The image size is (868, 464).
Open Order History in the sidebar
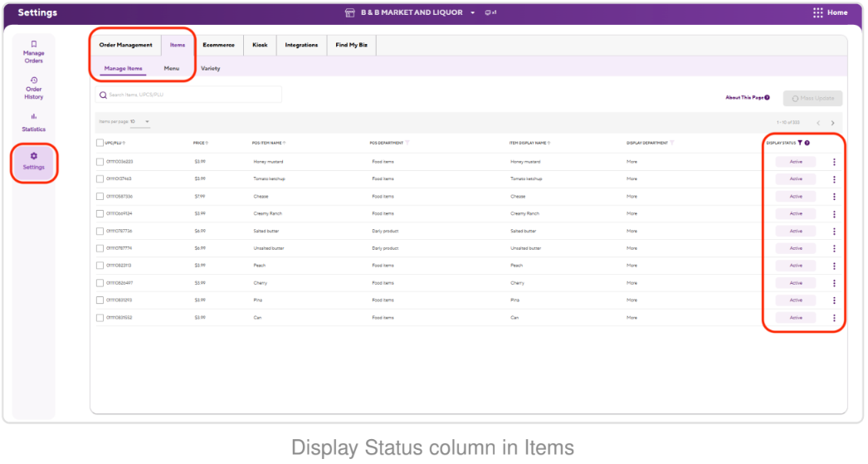[x=34, y=88]
